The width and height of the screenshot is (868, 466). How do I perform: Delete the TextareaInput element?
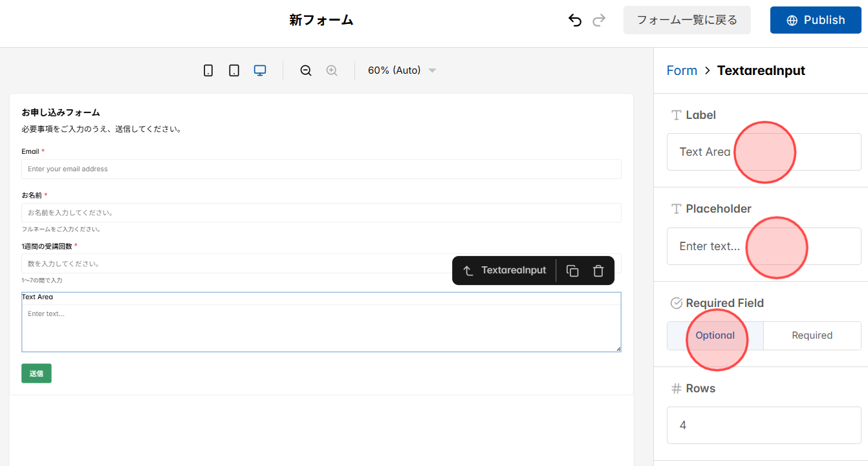click(598, 270)
